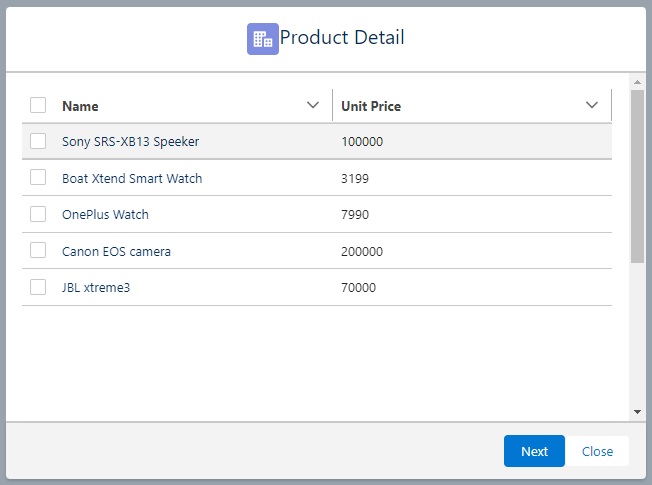This screenshot has width=652, height=485.
Task: Click the OnePlus Watch name cell
Action: click(105, 215)
